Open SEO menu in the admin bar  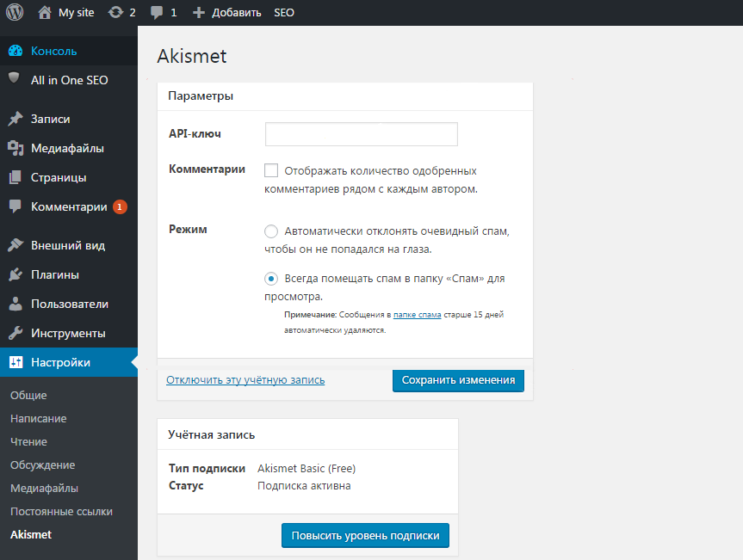(283, 13)
